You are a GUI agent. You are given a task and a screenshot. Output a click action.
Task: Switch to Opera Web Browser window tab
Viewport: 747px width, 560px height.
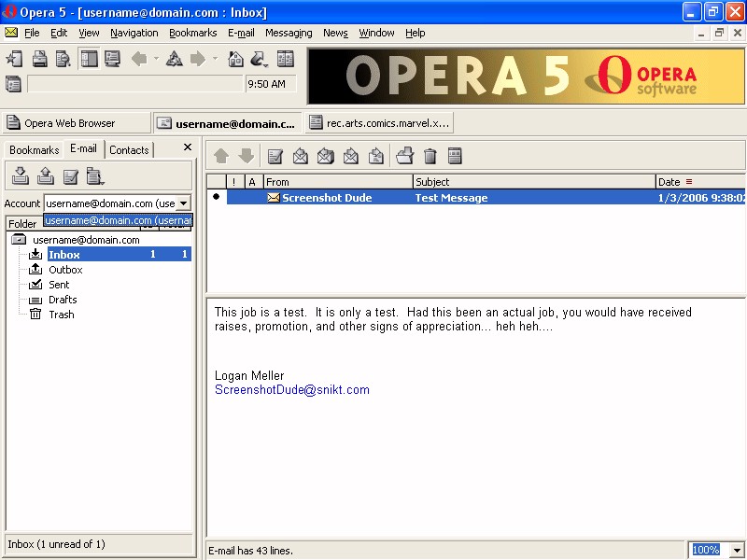(77, 123)
